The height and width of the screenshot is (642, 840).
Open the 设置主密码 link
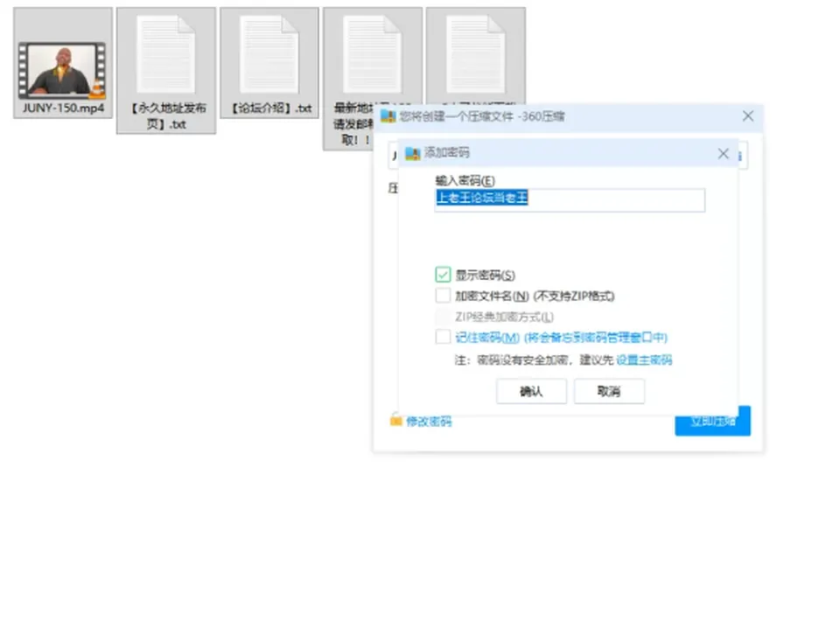pyautogui.click(x=644, y=359)
